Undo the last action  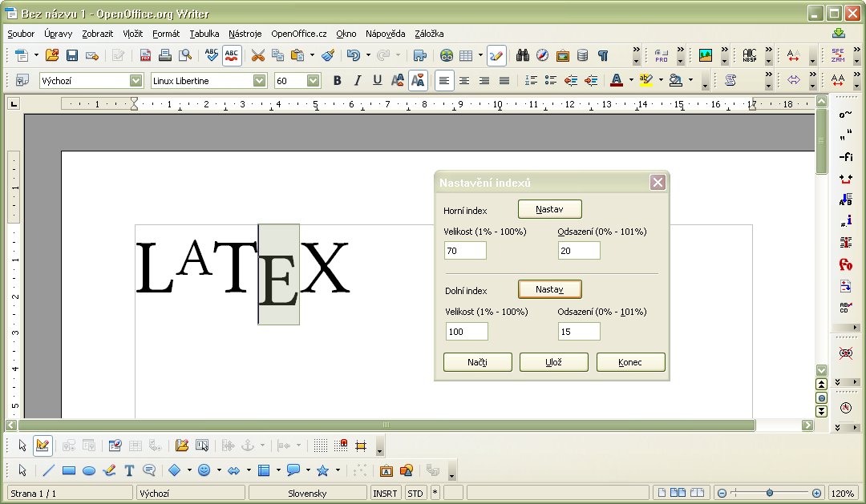[x=354, y=55]
